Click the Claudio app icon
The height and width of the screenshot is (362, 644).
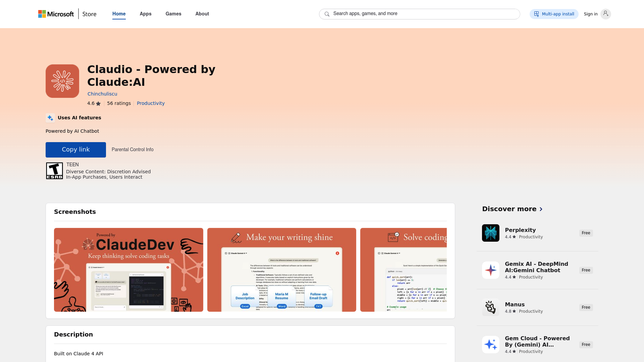click(62, 81)
